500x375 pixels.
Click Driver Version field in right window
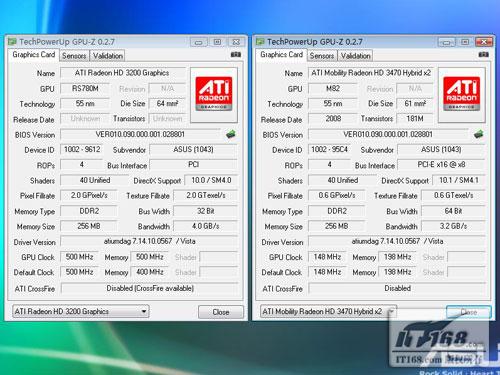tap(397, 241)
